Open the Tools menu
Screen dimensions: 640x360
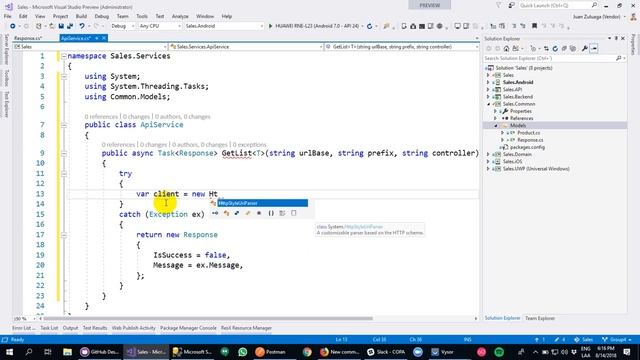tap(142, 16)
